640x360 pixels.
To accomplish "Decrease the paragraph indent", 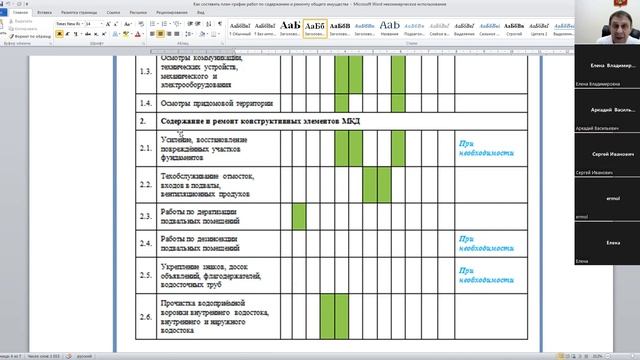I will tap(189, 24).
